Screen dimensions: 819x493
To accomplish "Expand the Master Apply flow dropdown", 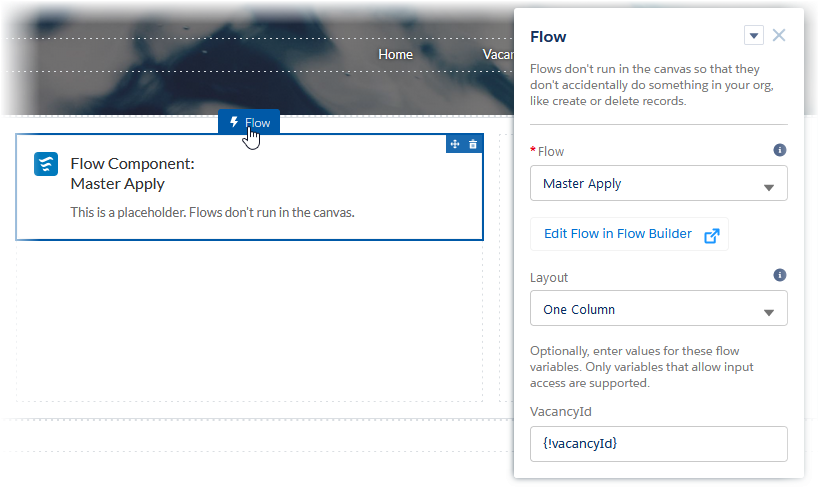I will tap(768, 185).
